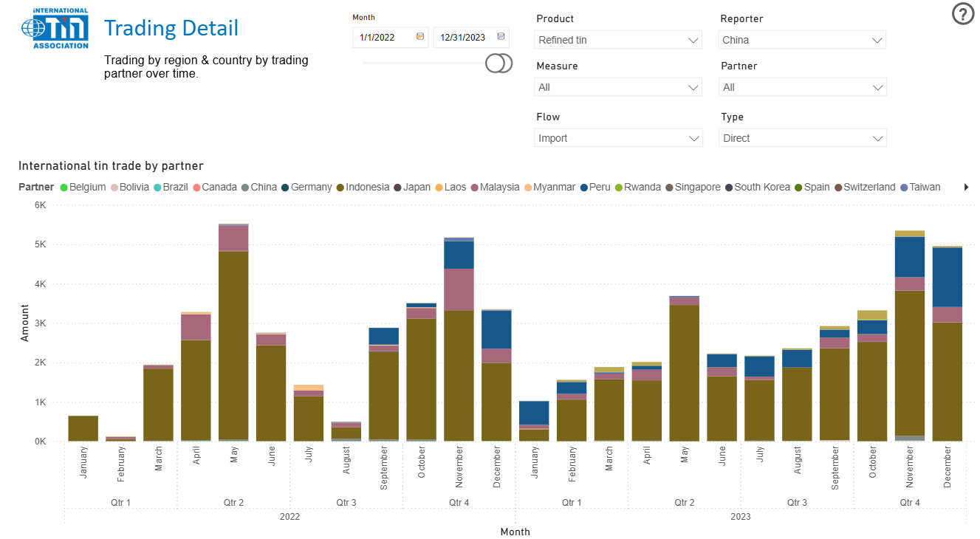This screenshot has width=980, height=539.
Task: Toggle highlighting of the Germany legend item
Action: coord(308,187)
